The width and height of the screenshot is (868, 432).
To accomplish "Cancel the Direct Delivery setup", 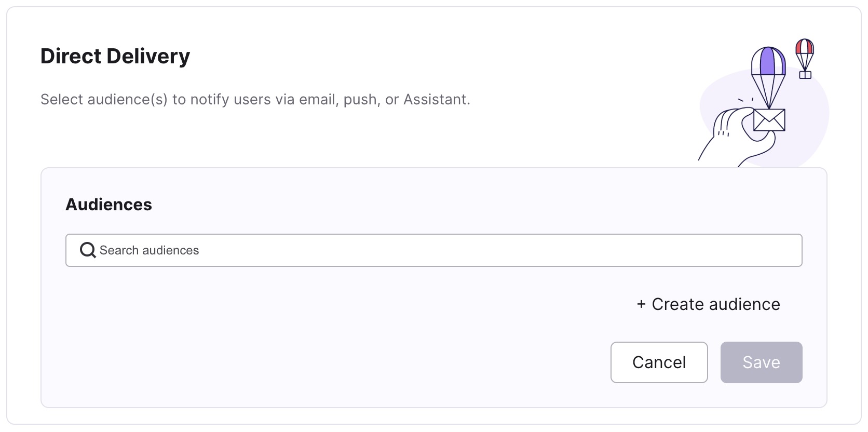I will tap(659, 362).
